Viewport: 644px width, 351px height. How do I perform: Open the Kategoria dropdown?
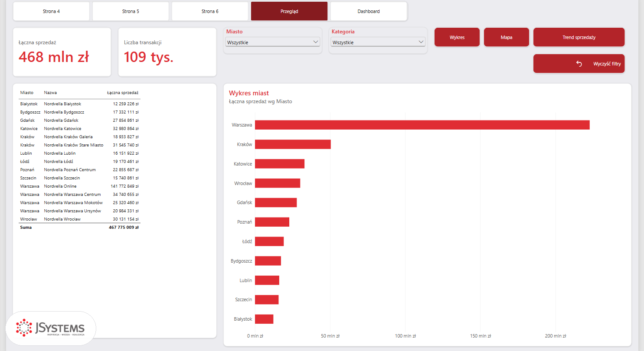[378, 42]
